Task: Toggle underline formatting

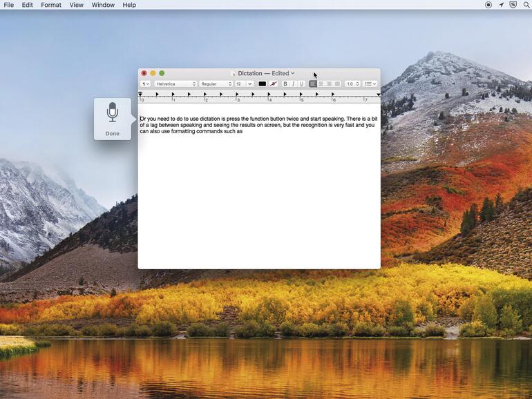Action: (x=301, y=84)
